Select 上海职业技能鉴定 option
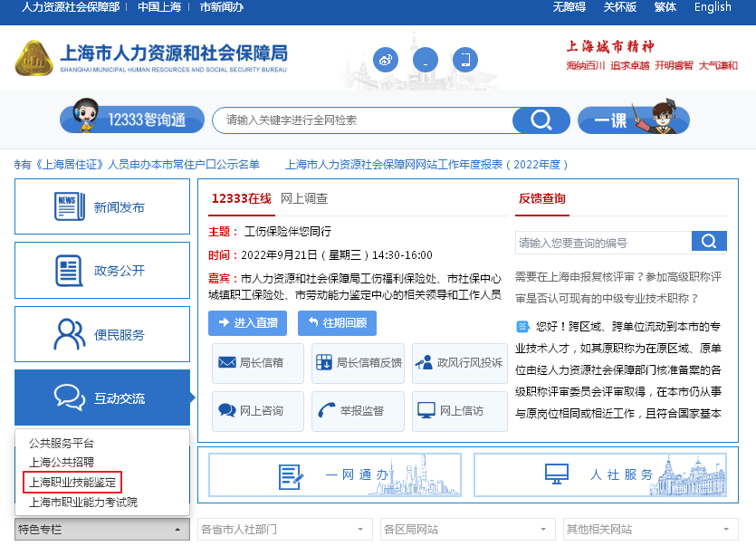Viewport: 756px width, 546px height. click(72, 483)
